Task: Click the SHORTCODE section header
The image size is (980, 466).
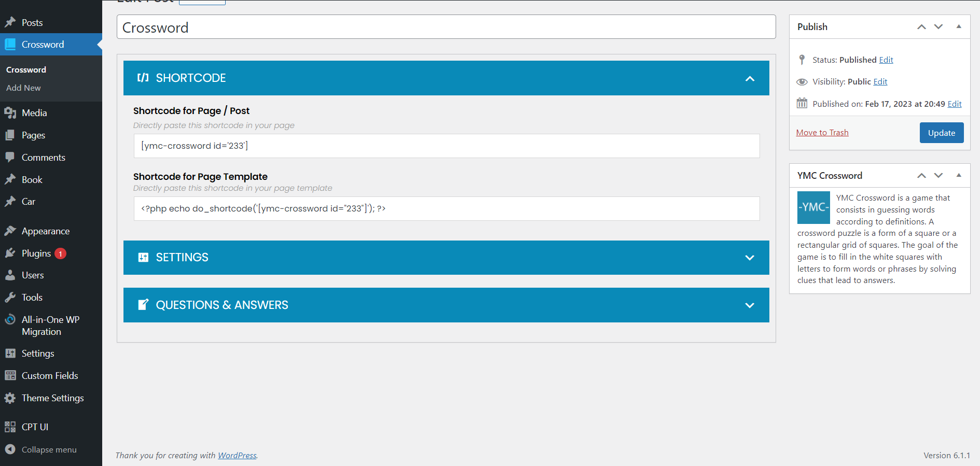Action: (x=446, y=78)
